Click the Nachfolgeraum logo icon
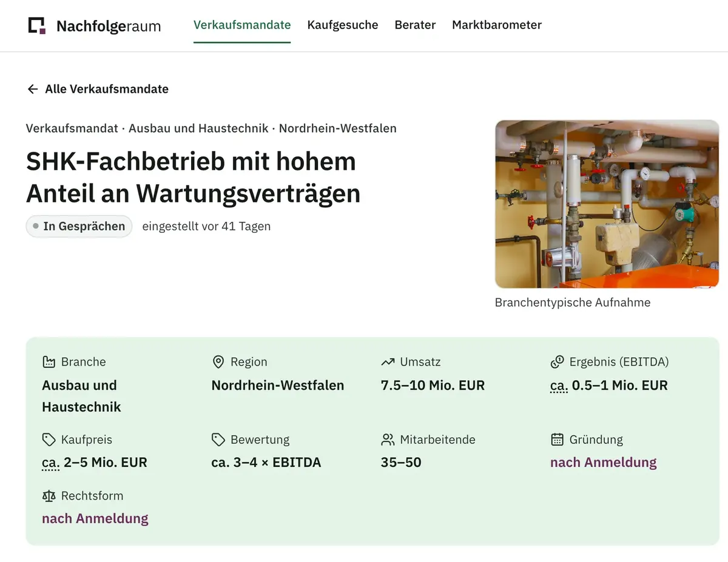This screenshot has width=728, height=562. (37, 25)
